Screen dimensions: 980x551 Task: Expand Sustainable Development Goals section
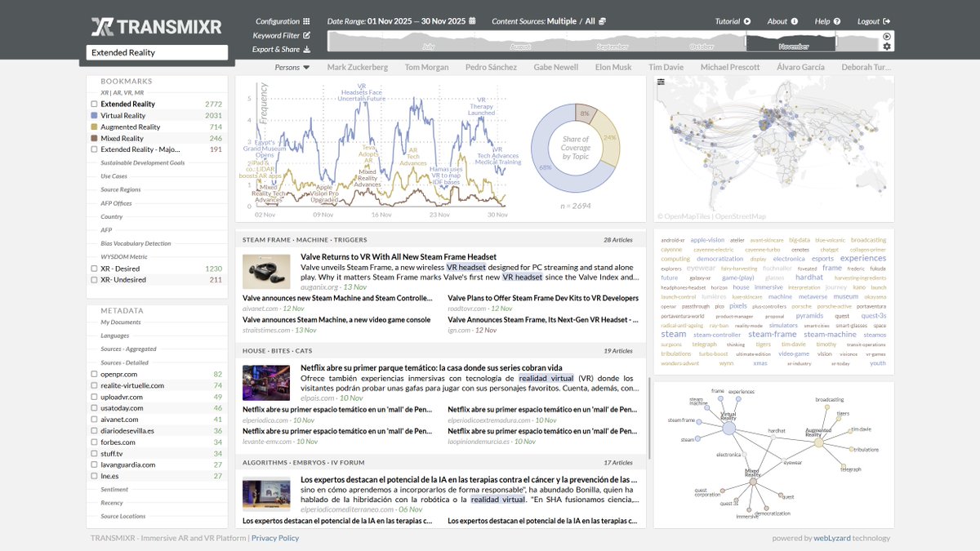pyautogui.click(x=143, y=163)
